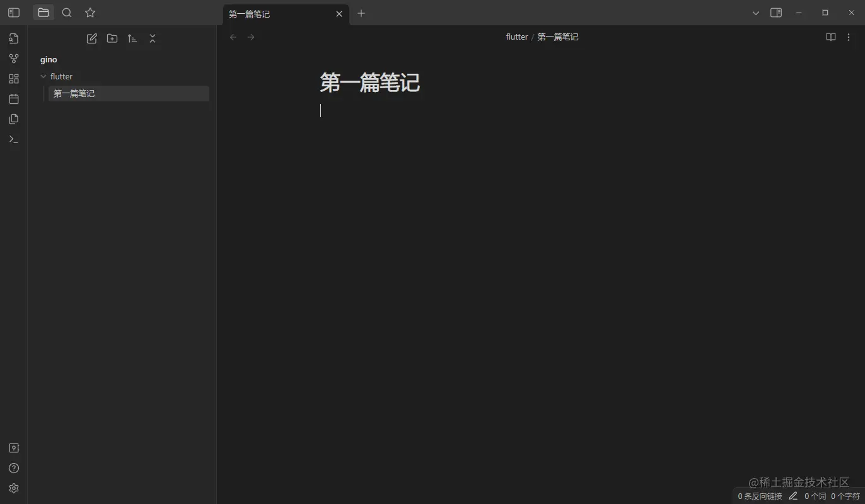Image resolution: width=865 pixels, height=504 pixels.
Task: Navigate back in history
Action: pyautogui.click(x=233, y=37)
